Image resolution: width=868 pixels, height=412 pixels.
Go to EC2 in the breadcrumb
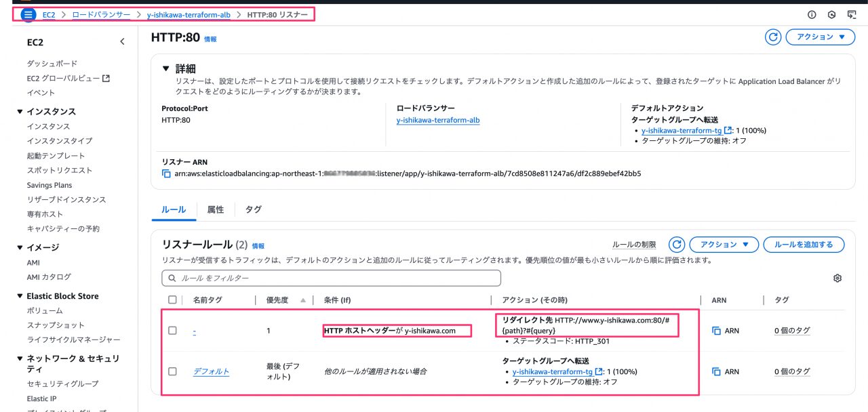pos(49,14)
